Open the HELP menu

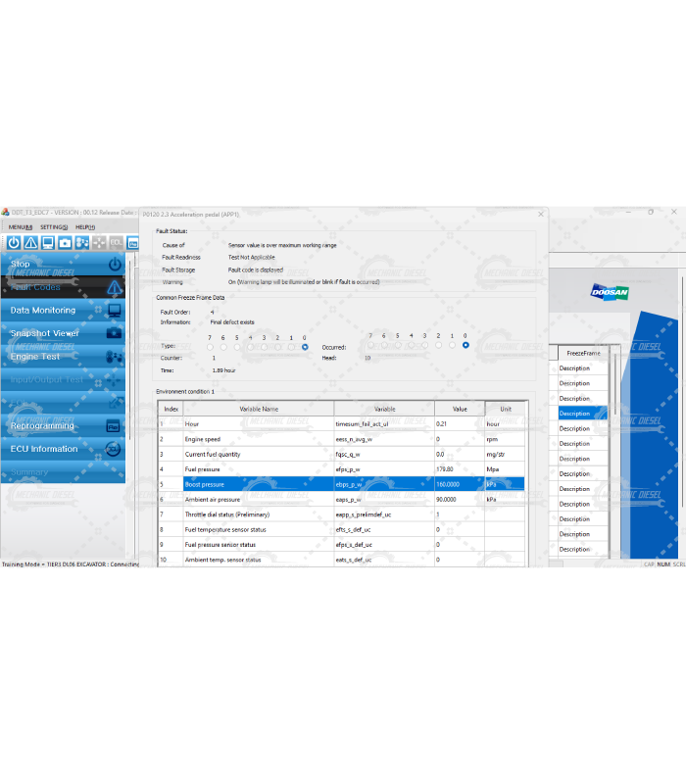click(x=85, y=227)
